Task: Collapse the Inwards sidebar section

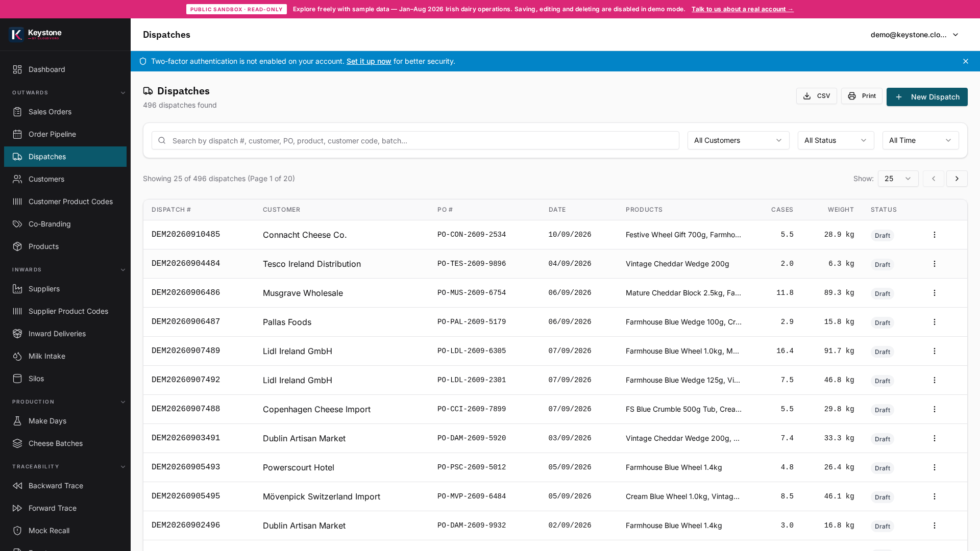Action: (x=123, y=270)
